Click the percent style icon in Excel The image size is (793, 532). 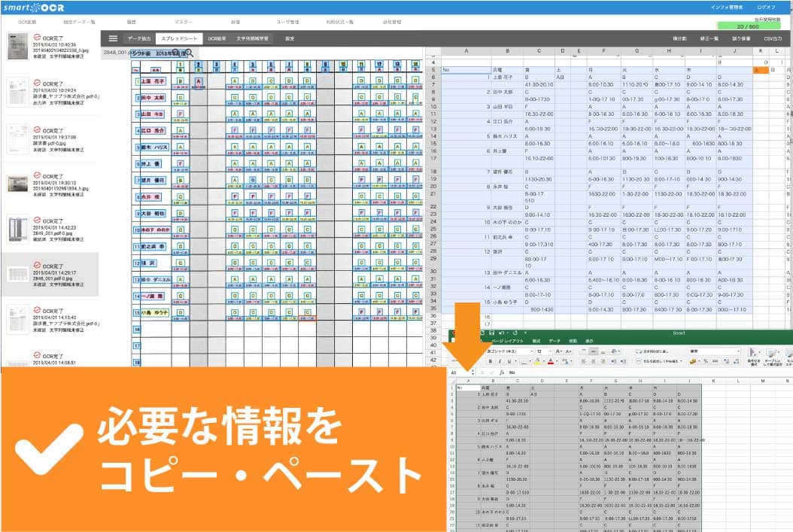tap(706, 362)
